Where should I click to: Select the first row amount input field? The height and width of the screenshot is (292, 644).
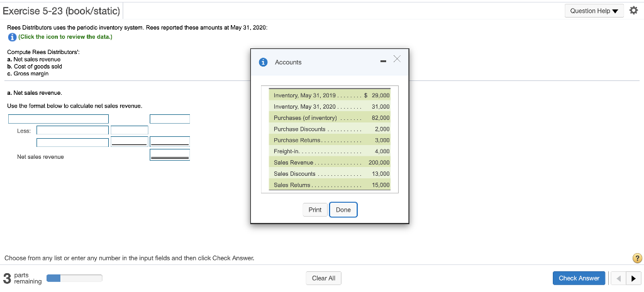click(x=170, y=119)
